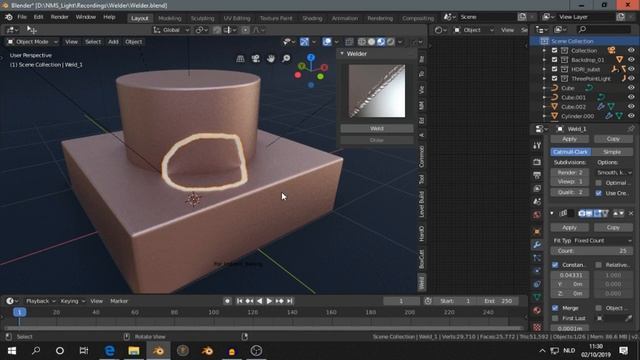This screenshot has height=360, width=640.
Task: Toggle the show overlays icon in header
Action: point(327,42)
